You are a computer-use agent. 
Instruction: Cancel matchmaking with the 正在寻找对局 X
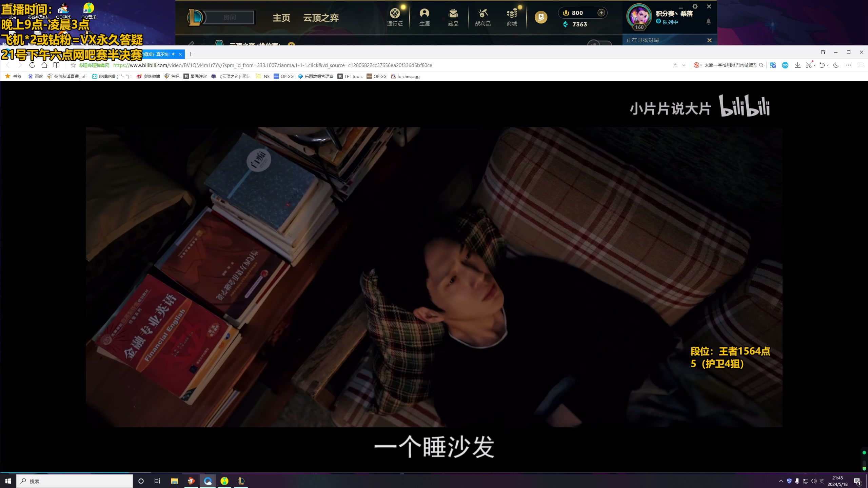tap(709, 40)
